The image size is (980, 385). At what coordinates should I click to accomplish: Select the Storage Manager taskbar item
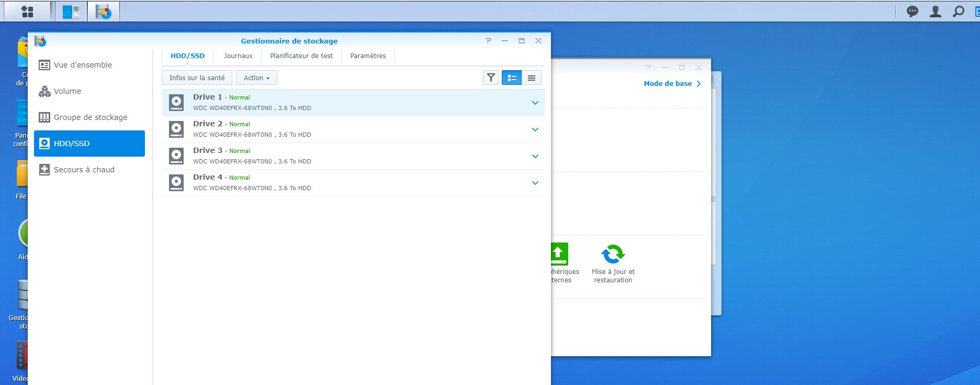point(104,12)
